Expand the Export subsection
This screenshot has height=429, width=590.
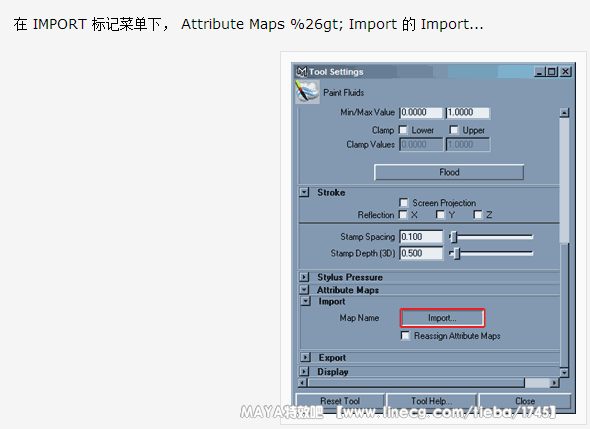click(306, 358)
